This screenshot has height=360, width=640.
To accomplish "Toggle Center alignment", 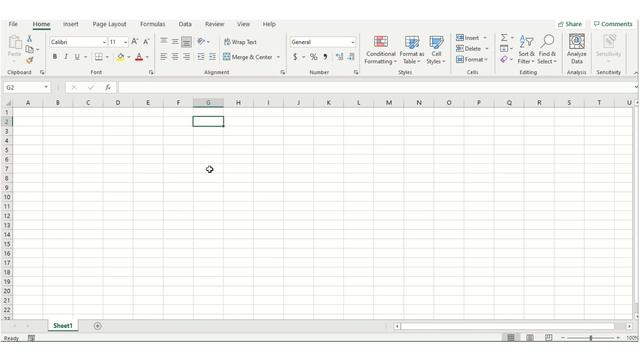I will (x=175, y=57).
